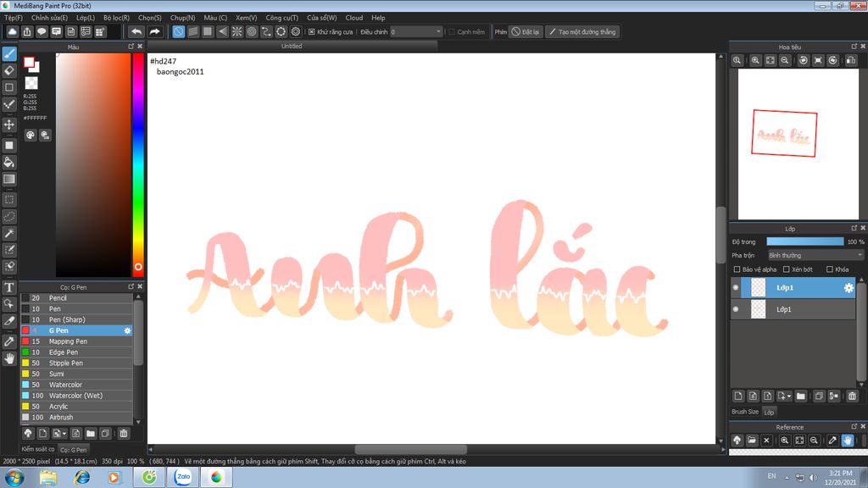Open the Windows Start menu
Viewport: 868px width, 488px height.
(x=14, y=477)
